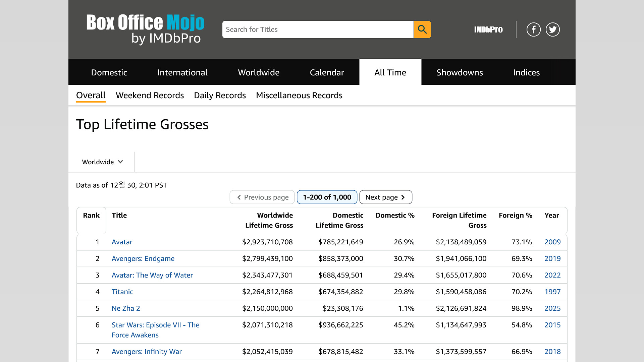This screenshot has width=644, height=362.
Task: Switch to the Domestic tab
Action: coord(109,72)
